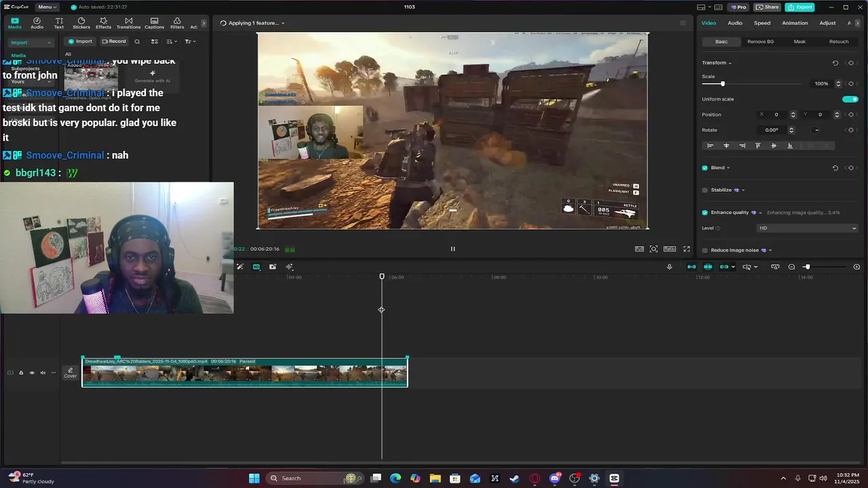Click the Share button

pos(768,7)
